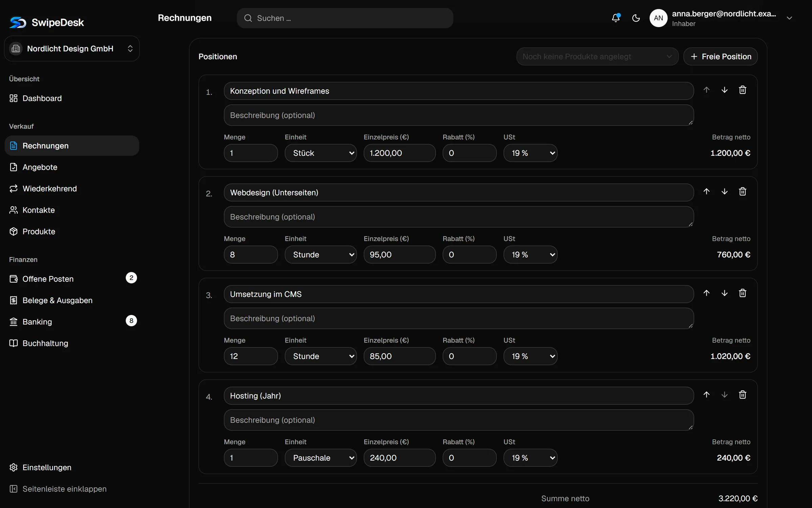Open Produkte page
Screen dimensions: 812x508
[72, 231]
